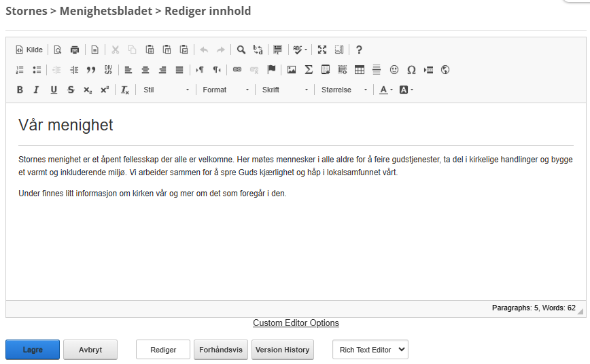Toggle bold formatting
The height and width of the screenshot is (364, 590).
tap(20, 90)
